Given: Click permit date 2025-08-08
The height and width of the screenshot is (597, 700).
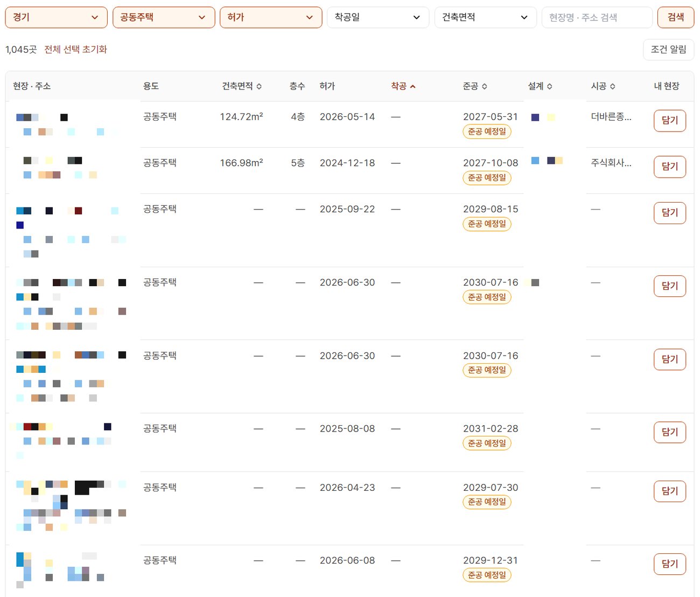Looking at the screenshot, I should pos(347,429).
